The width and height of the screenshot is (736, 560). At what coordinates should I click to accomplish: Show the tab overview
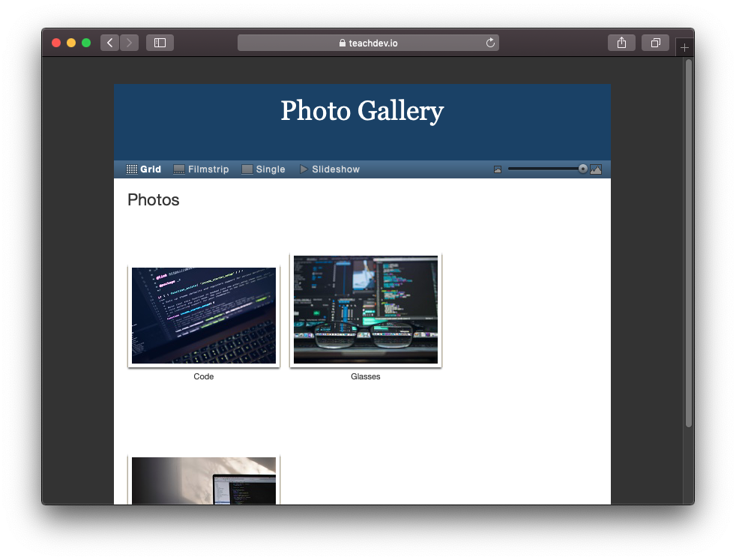[655, 43]
